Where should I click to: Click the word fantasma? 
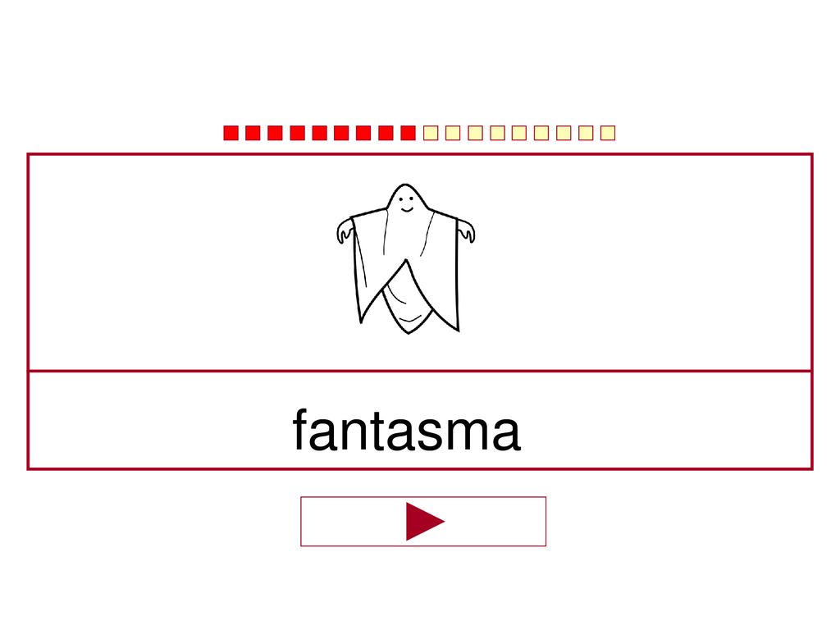pyautogui.click(x=407, y=431)
